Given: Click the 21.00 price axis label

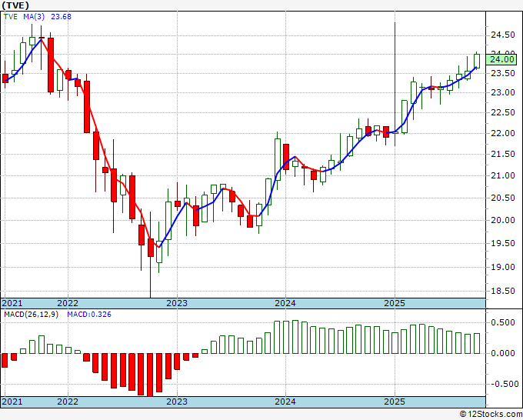Looking at the screenshot, I should [503, 175].
